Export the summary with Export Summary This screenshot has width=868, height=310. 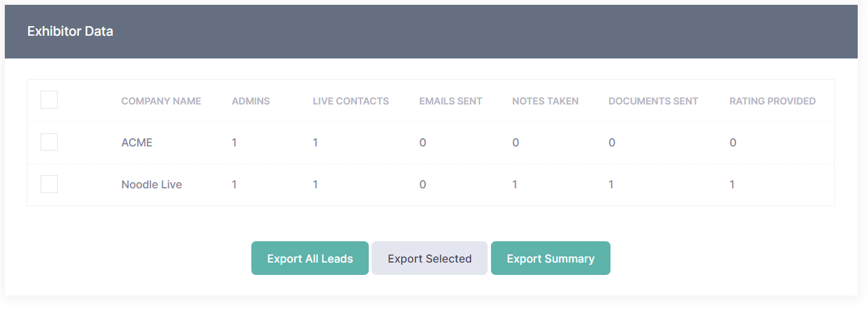pyautogui.click(x=550, y=258)
